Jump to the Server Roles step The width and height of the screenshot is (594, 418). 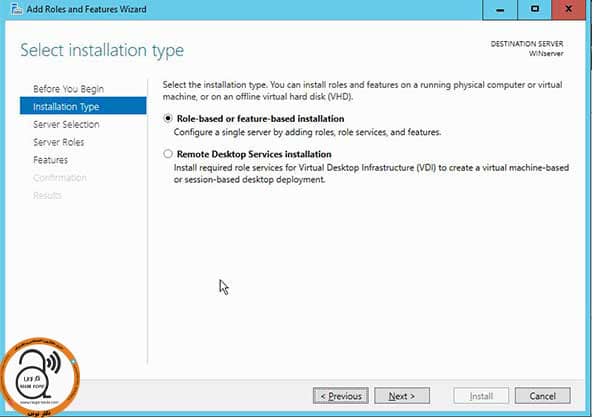[x=58, y=142]
